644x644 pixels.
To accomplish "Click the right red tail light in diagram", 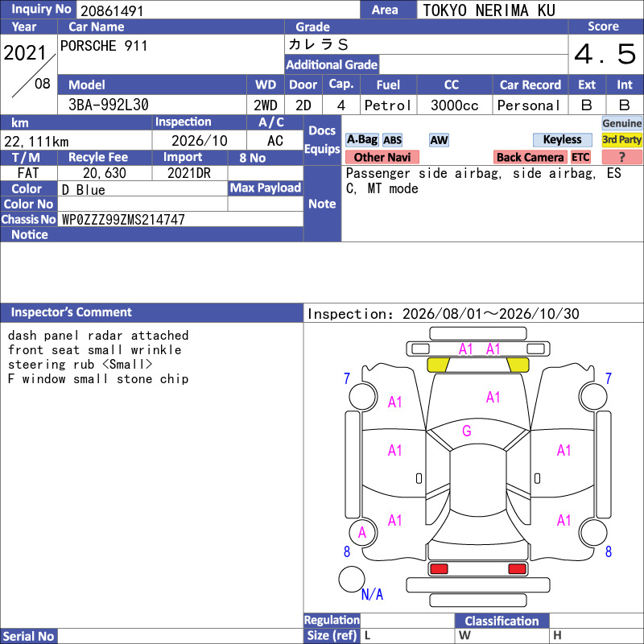I will 517,569.
